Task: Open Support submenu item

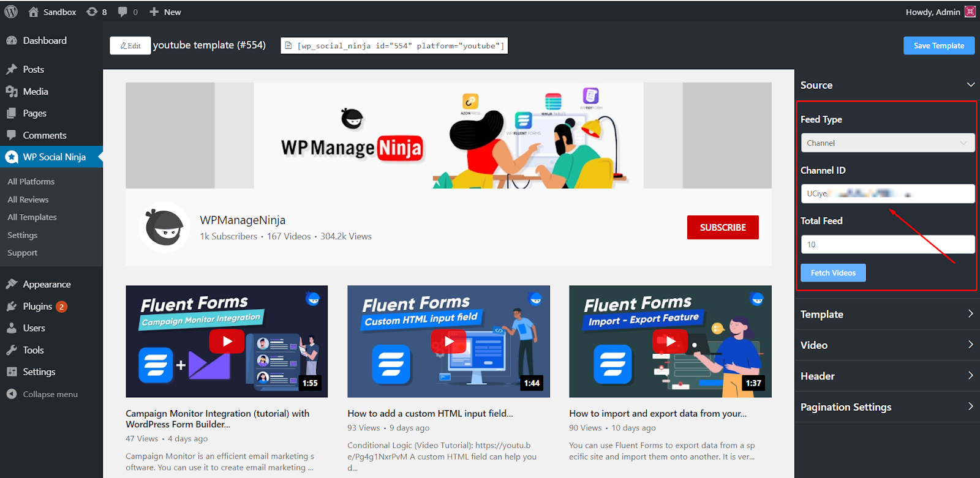Action: click(23, 253)
